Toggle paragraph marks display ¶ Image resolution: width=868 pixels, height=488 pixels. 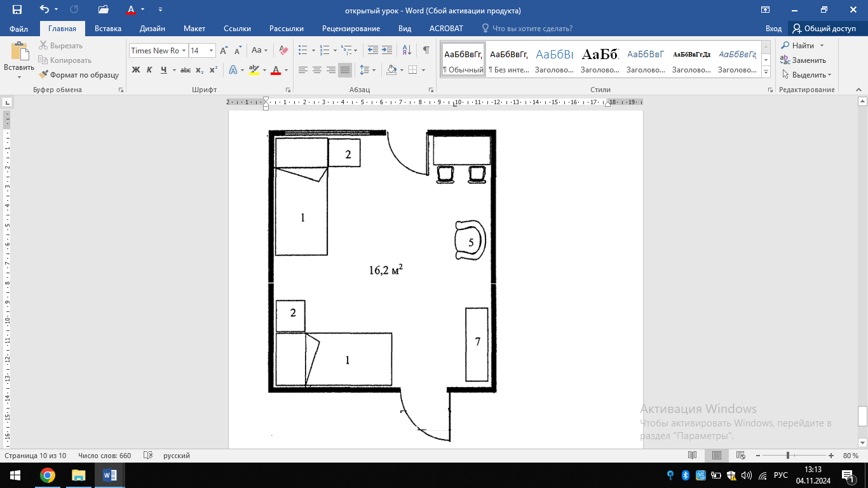[x=426, y=50]
